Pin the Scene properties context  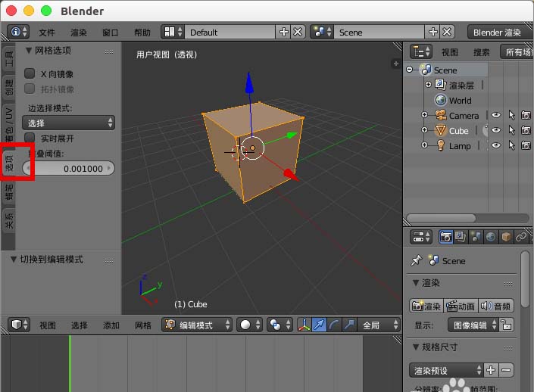tap(416, 260)
